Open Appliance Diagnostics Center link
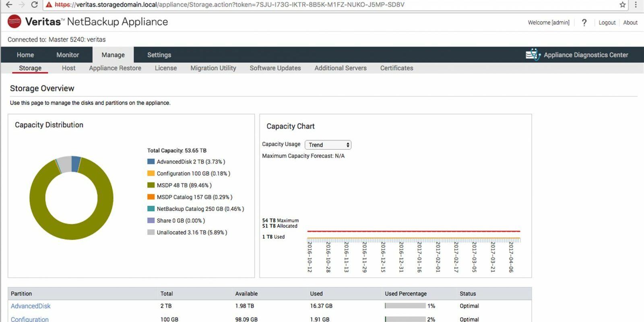 pyautogui.click(x=586, y=55)
